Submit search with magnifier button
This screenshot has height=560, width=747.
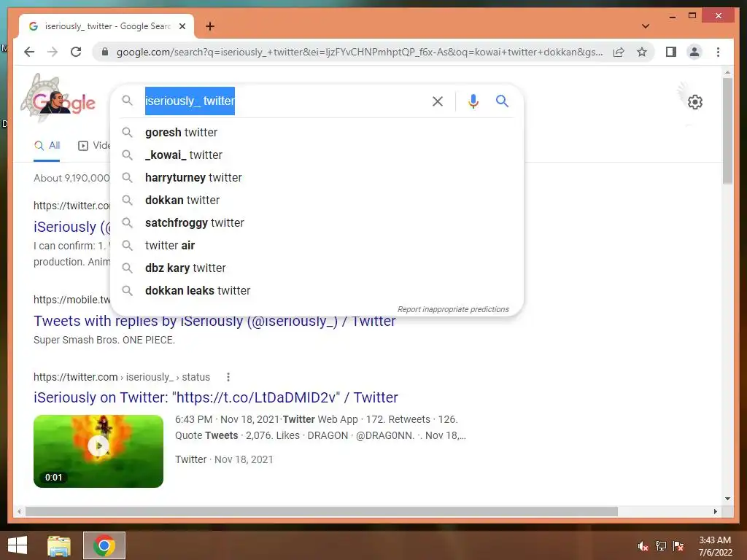[502, 101]
